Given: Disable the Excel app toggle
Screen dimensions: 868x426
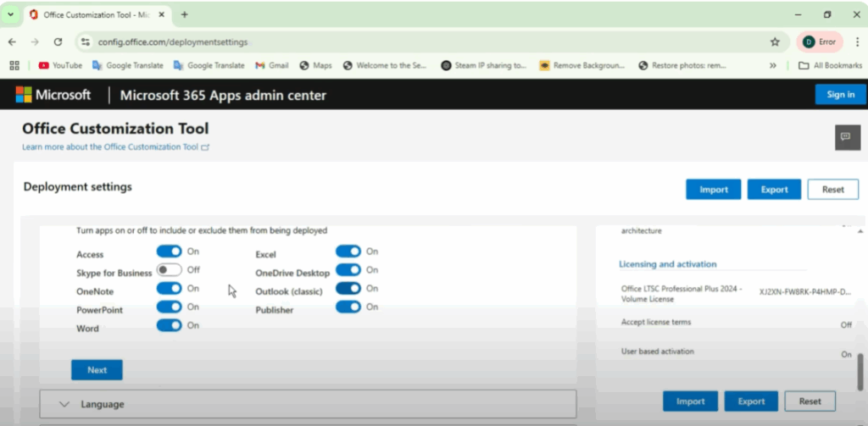Looking at the screenshot, I should tap(348, 252).
